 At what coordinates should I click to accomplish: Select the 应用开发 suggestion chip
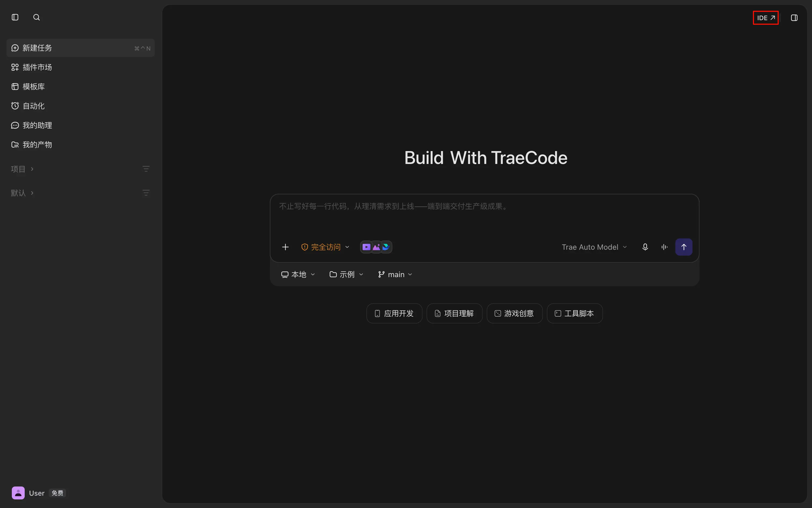coord(394,313)
